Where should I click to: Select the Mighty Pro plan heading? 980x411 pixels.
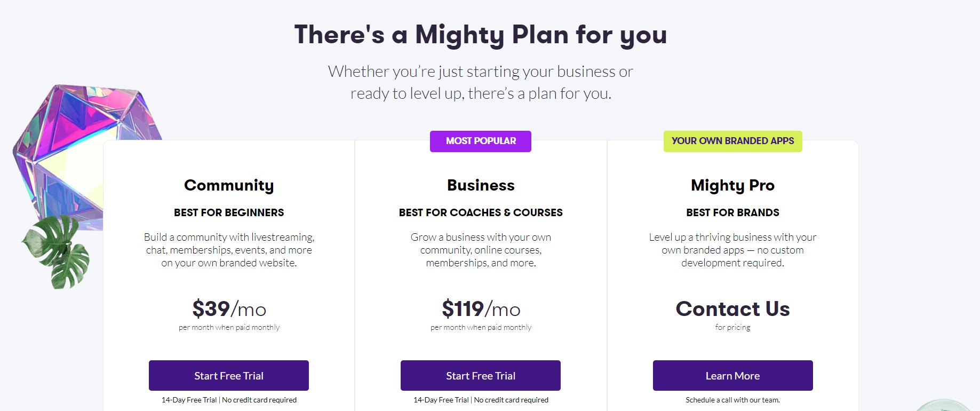732,185
